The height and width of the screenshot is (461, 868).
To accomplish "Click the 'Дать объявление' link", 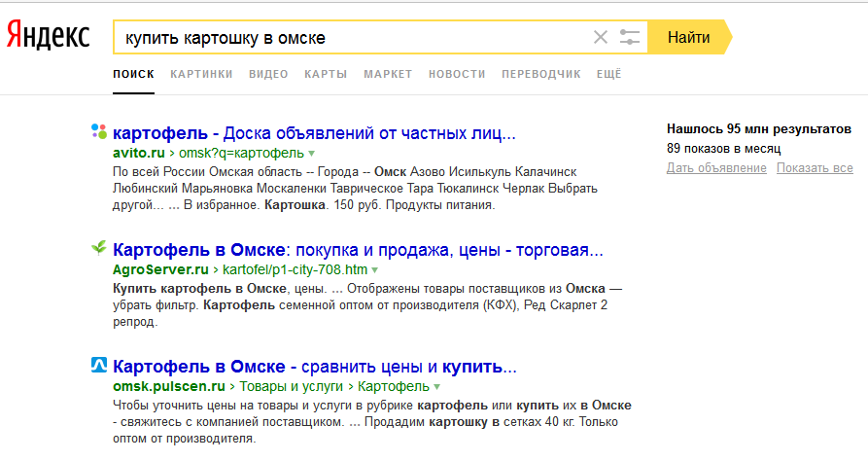I will tap(716, 168).
